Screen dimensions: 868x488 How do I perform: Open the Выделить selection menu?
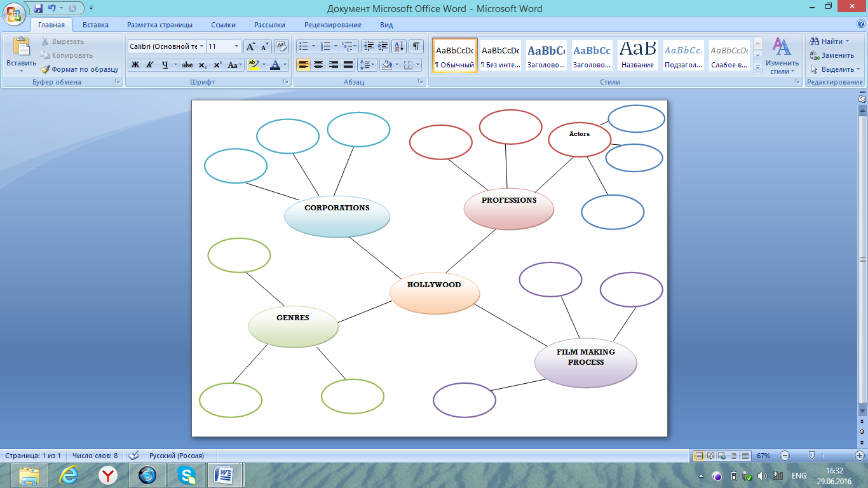coord(836,69)
